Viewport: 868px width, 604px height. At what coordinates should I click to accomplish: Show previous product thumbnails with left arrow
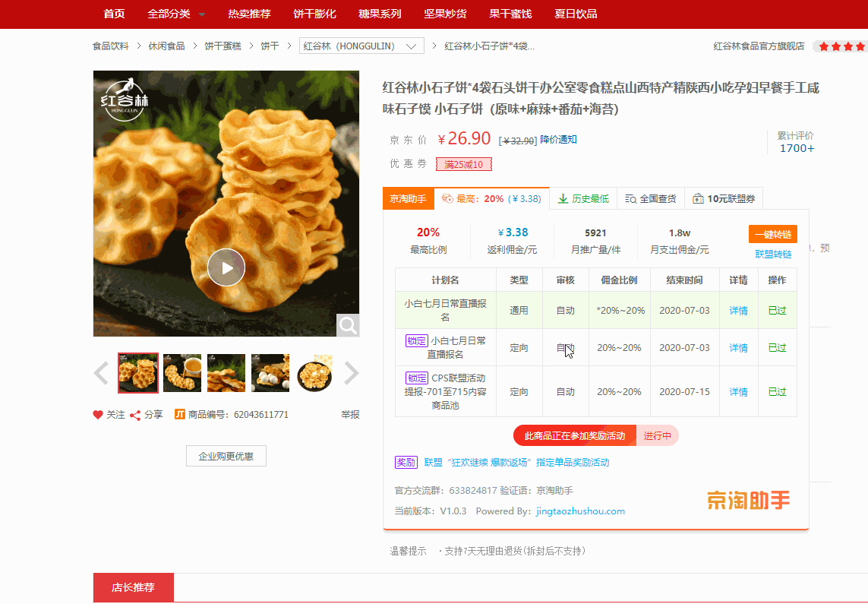[x=101, y=373]
